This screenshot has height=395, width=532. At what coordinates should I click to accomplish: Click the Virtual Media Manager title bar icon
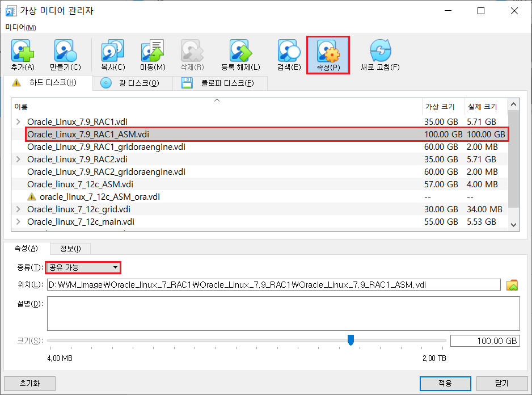11,11
